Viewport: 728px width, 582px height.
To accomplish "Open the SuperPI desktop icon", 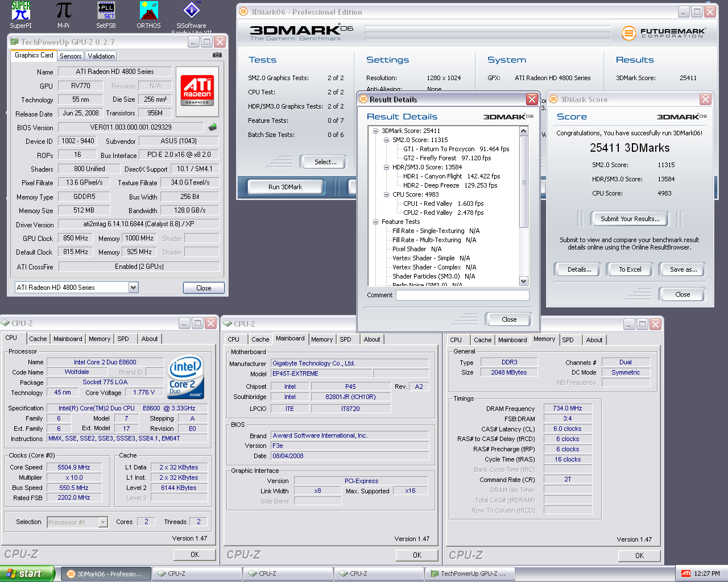I will click(x=21, y=14).
